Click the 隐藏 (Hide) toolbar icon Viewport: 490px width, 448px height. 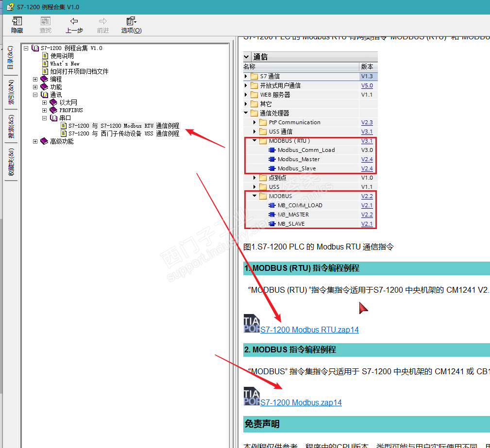click(17, 21)
